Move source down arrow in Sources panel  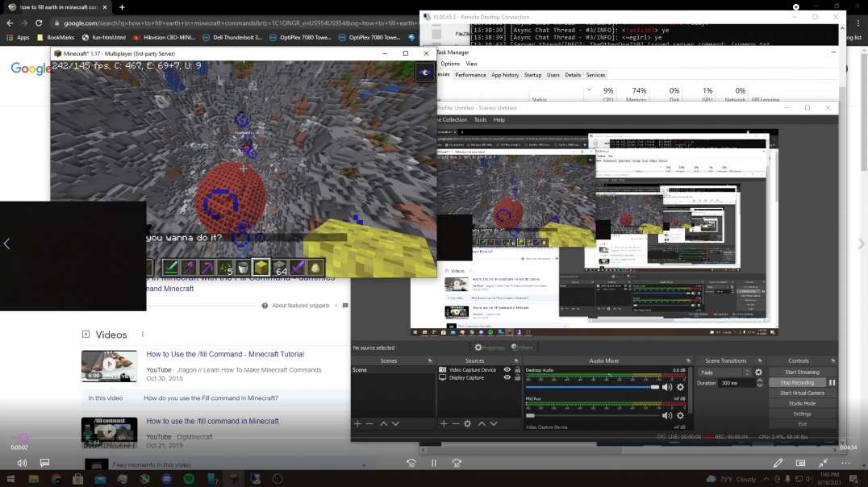click(x=493, y=424)
